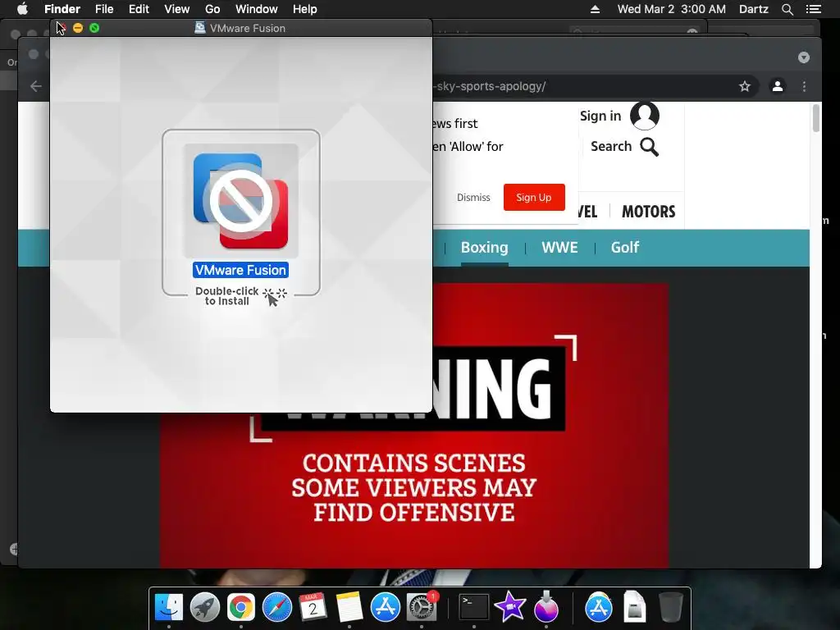The height and width of the screenshot is (630, 840).
Task: Open the File menu
Action: click(104, 9)
